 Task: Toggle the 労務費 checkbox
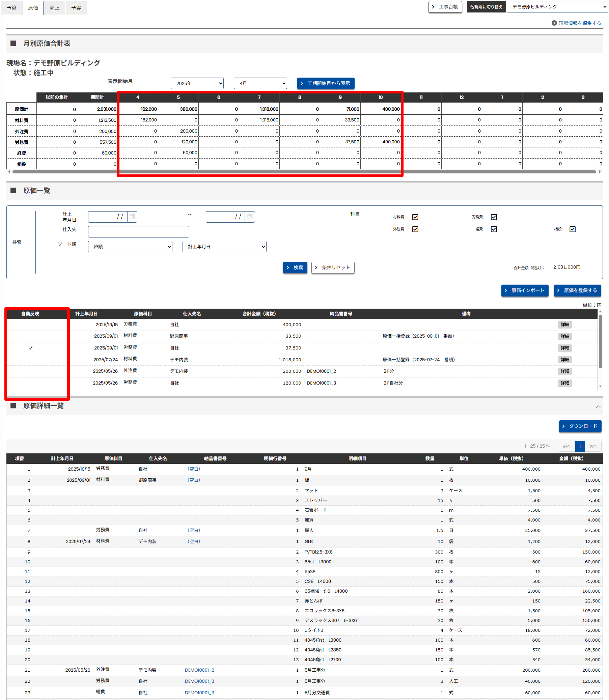pos(494,217)
